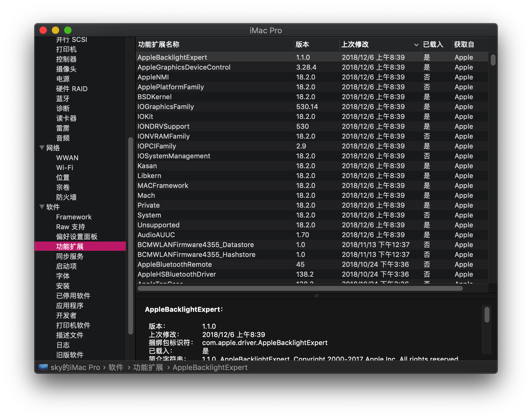Select the MACFramework extension row

(312, 185)
